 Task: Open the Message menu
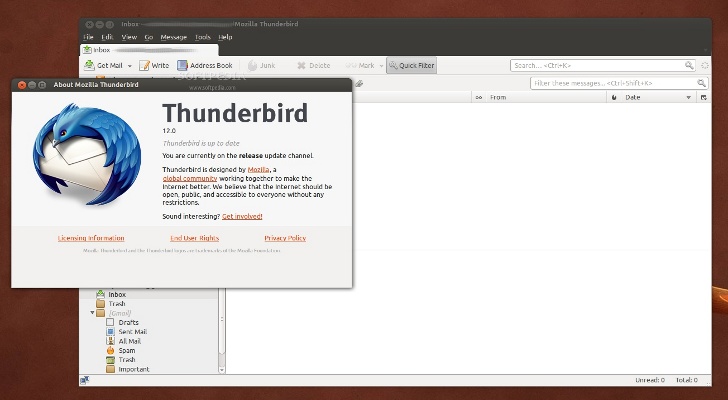(174, 37)
